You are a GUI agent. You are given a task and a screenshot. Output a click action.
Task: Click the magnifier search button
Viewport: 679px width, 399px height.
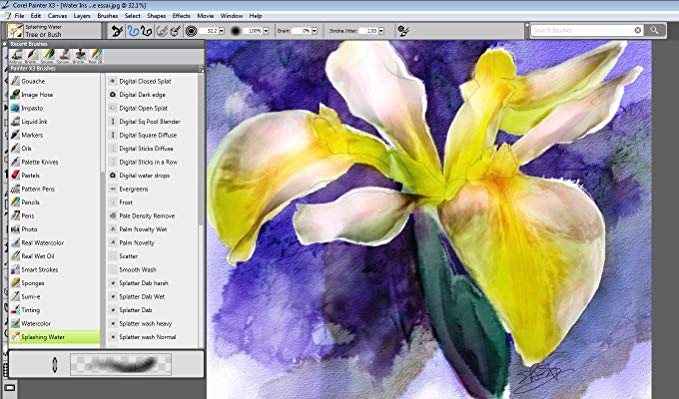[655, 30]
